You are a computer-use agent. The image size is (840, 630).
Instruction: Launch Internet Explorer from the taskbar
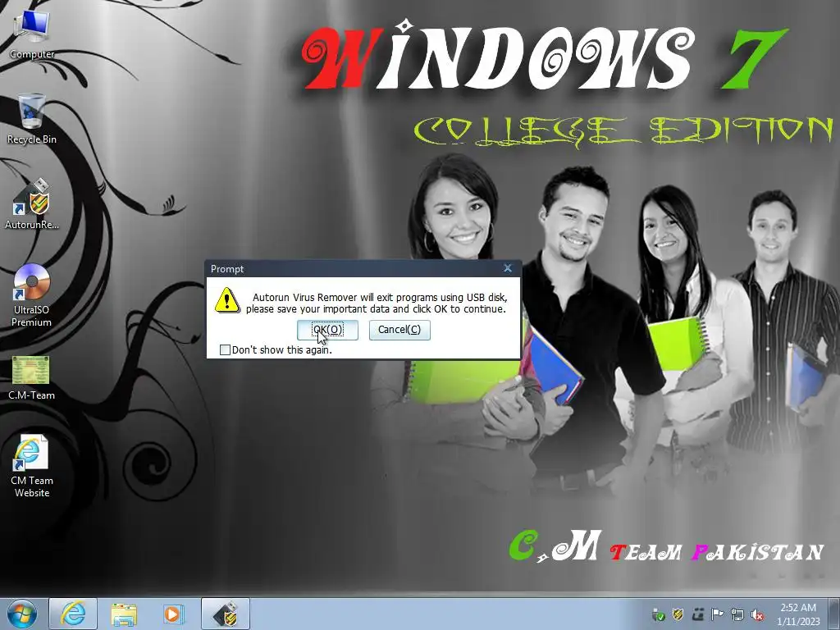tap(73, 614)
